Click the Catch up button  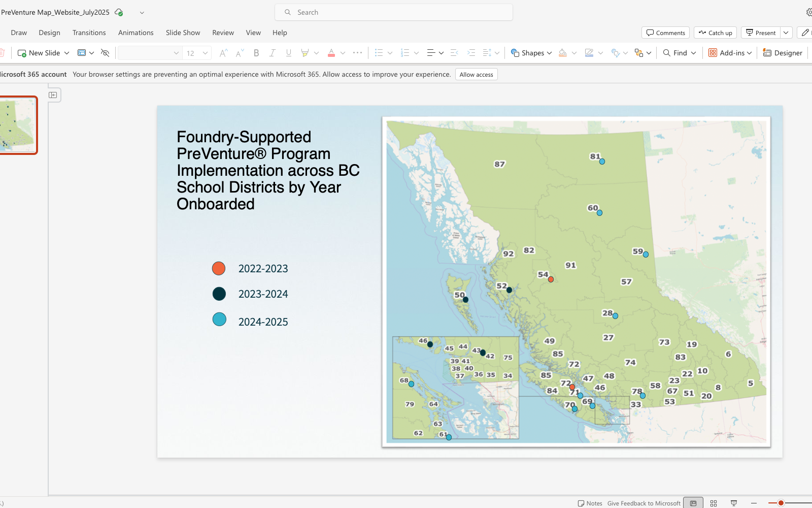pos(715,33)
